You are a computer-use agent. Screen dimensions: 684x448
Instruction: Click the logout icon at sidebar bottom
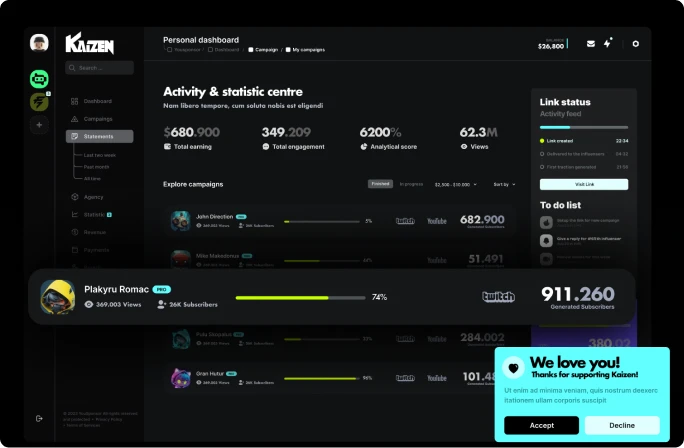tap(39, 418)
